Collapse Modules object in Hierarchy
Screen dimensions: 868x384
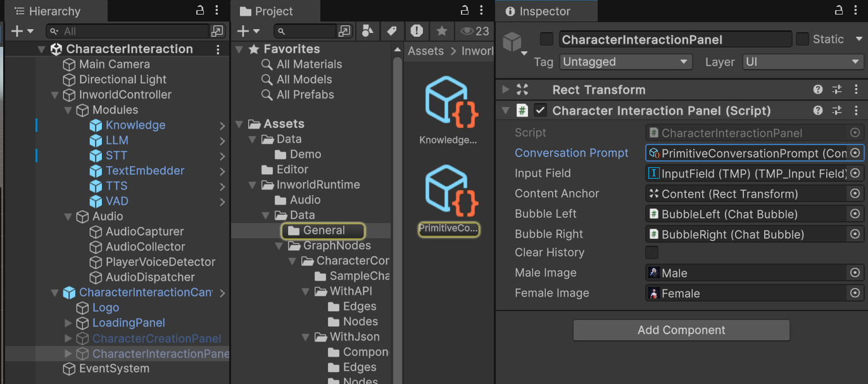[68, 110]
